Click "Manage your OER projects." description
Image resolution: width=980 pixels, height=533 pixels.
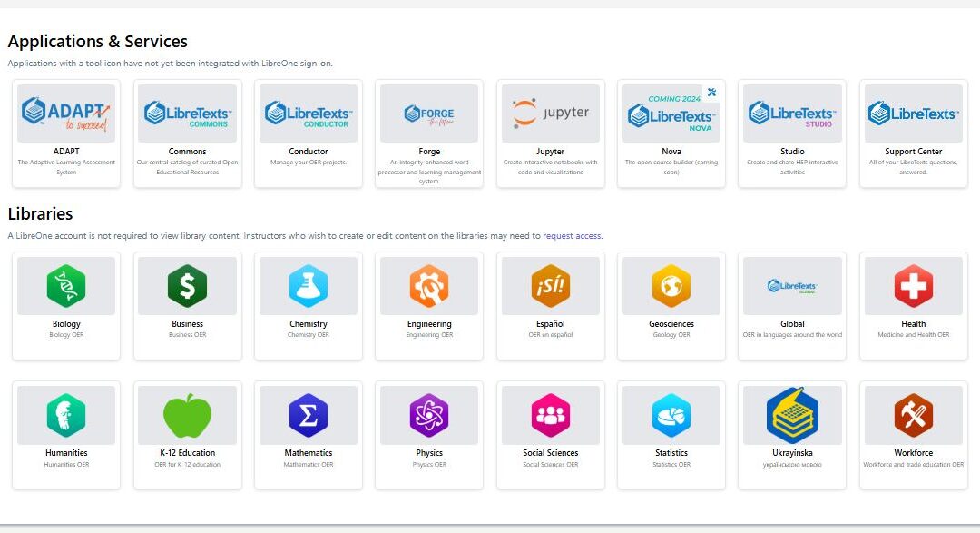point(309,162)
